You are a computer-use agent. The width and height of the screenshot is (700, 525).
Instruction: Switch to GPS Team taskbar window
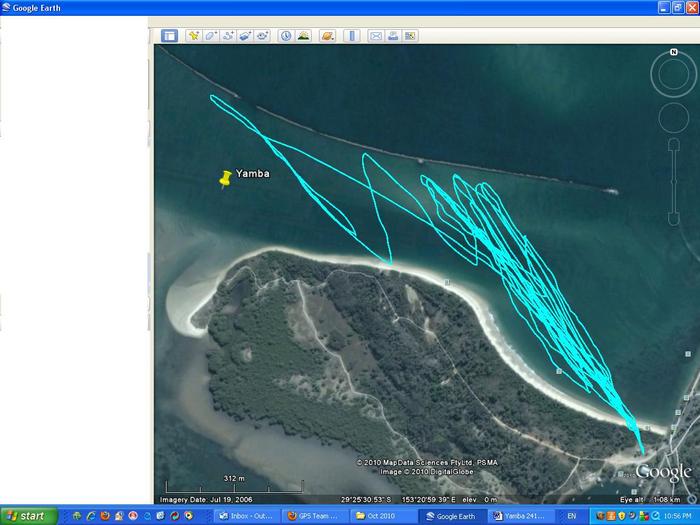coord(312,516)
